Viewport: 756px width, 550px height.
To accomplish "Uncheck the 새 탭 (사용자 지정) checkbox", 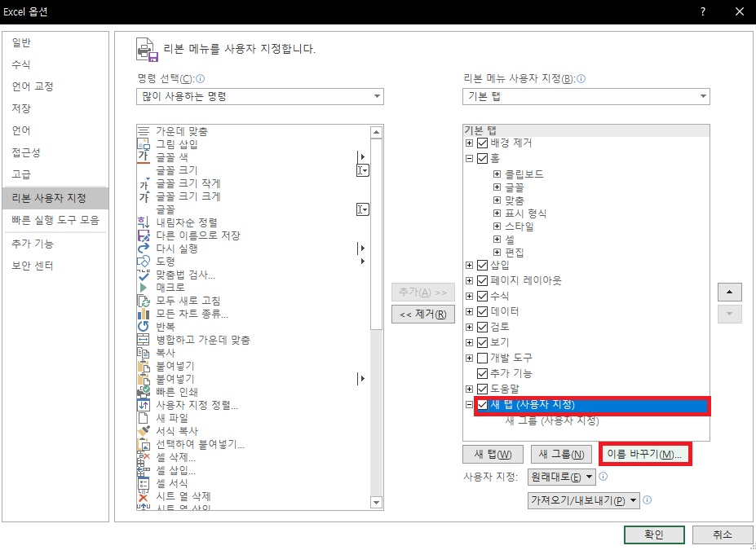I will point(482,405).
